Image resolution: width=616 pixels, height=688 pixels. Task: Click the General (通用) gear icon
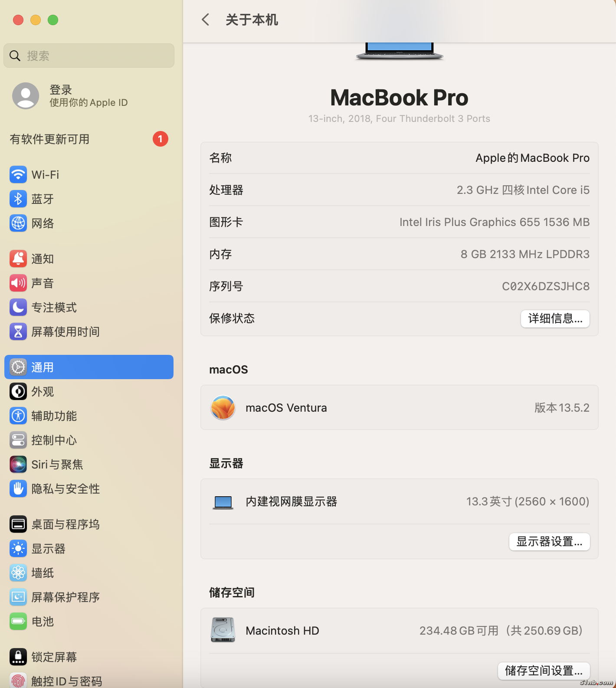(x=18, y=367)
